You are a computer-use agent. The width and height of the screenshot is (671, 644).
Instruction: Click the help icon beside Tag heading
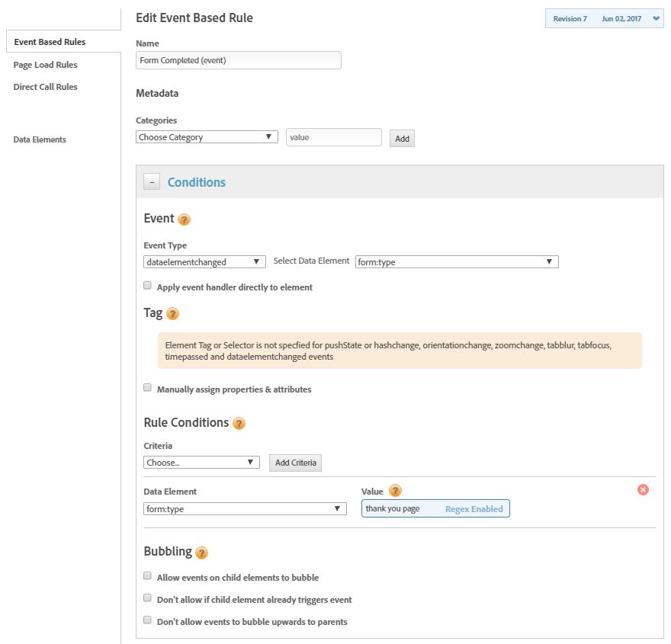pos(172,314)
